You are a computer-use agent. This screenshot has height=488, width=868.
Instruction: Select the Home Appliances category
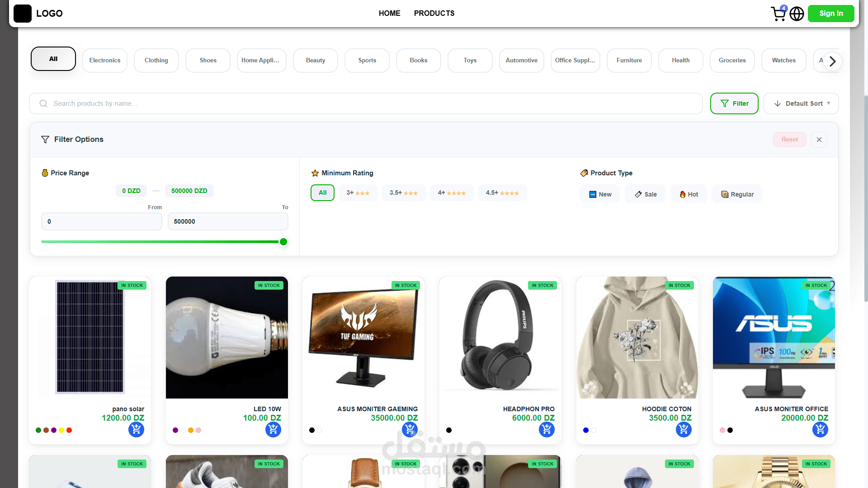(x=262, y=61)
